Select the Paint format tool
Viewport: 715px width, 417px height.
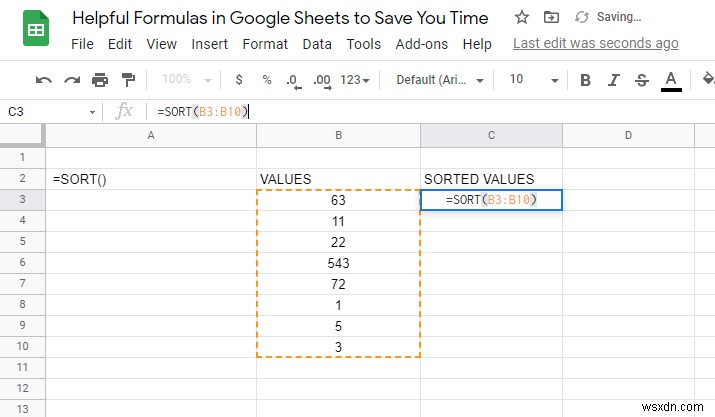(x=127, y=80)
